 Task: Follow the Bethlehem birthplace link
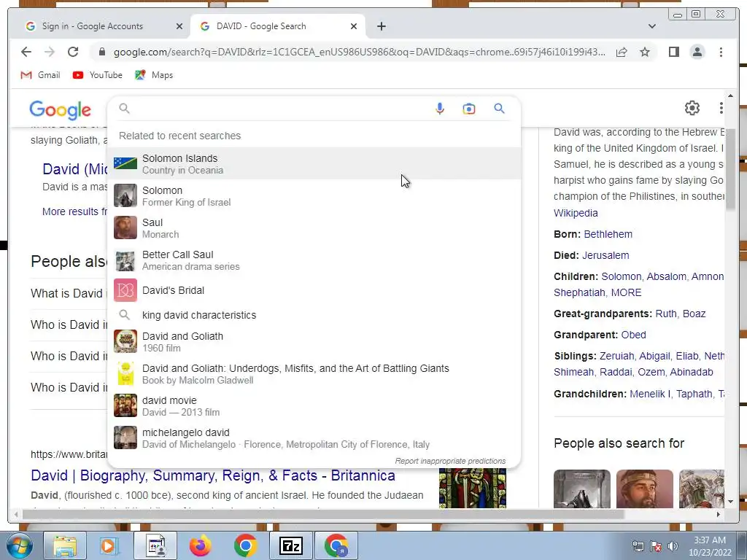pyautogui.click(x=608, y=234)
